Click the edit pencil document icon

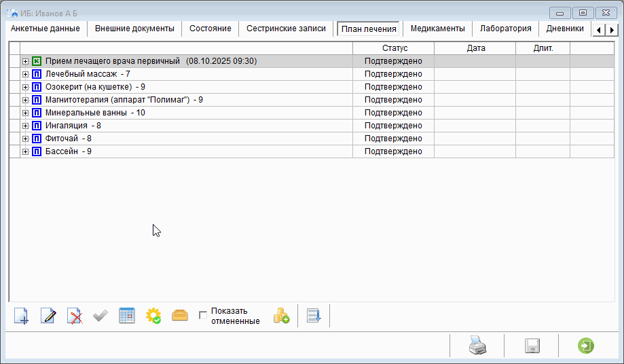[x=48, y=316]
